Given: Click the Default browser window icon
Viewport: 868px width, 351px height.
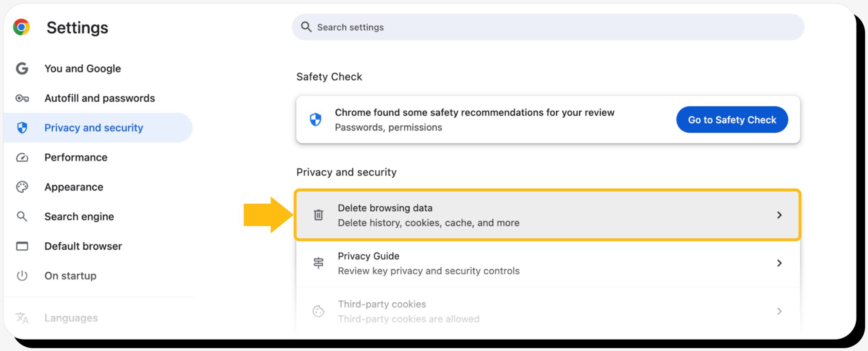Looking at the screenshot, I should click(22, 246).
